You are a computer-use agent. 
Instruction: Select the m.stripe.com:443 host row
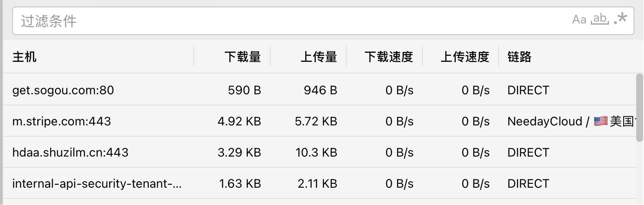pyautogui.click(x=320, y=121)
